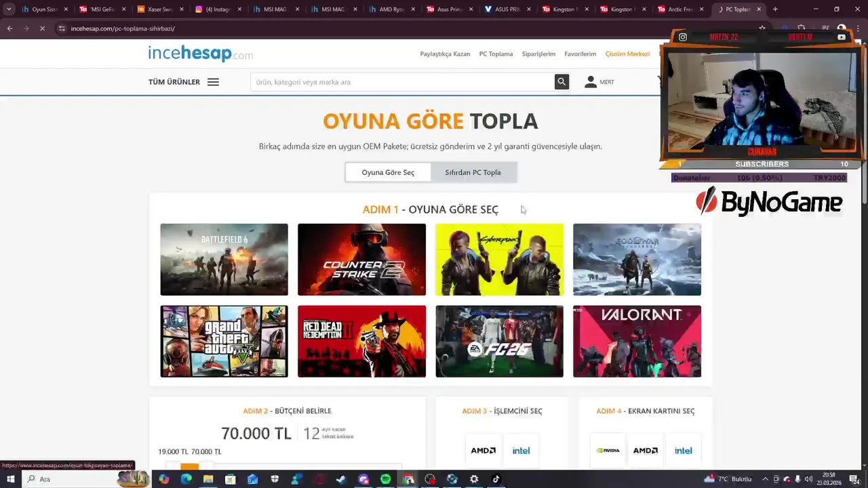Screen dimensions: 868x488
Task: Open the tab search chevron
Action: 8,9
